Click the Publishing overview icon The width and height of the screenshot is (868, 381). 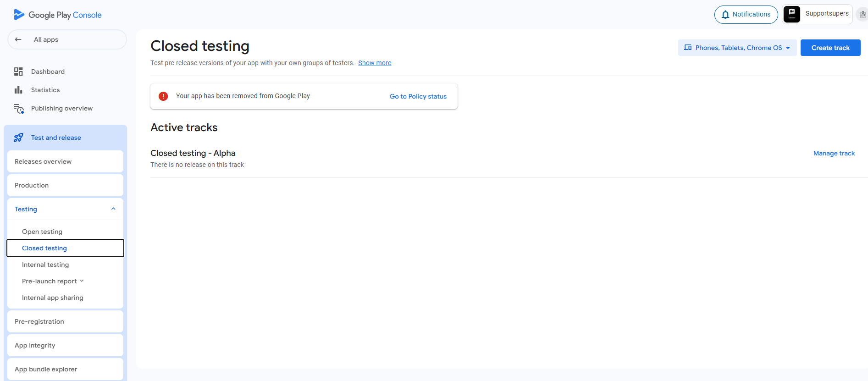click(x=19, y=109)
